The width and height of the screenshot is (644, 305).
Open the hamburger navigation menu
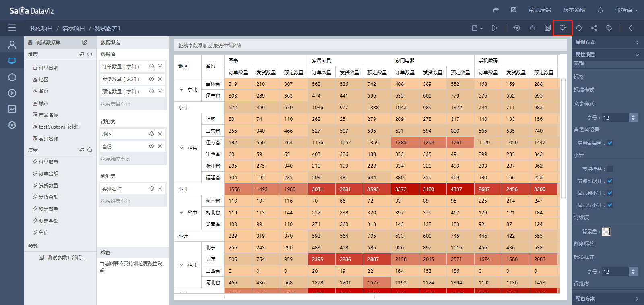pyautogui.click(x=12, y=28)
